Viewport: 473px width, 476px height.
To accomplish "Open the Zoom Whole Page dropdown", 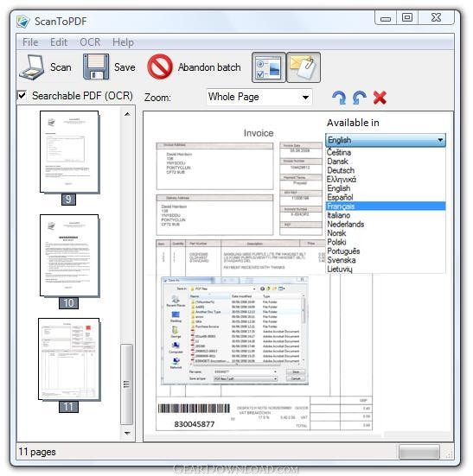I will pos(259,97).
